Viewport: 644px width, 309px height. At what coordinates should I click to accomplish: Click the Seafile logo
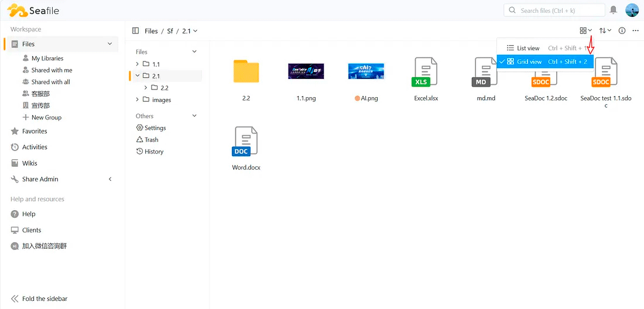pyautogui.click(x=33, y=11)
